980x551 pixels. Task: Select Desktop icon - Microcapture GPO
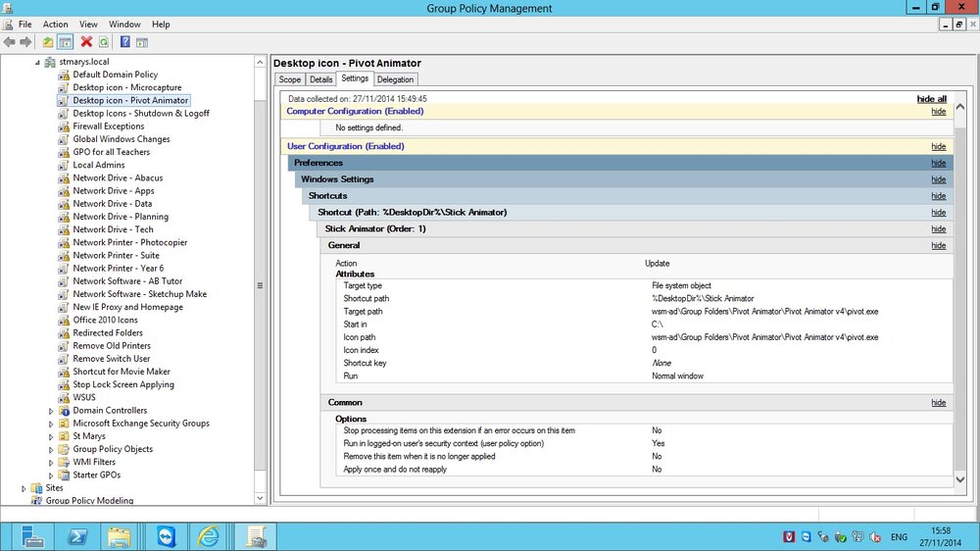click(x=126, y=87)
